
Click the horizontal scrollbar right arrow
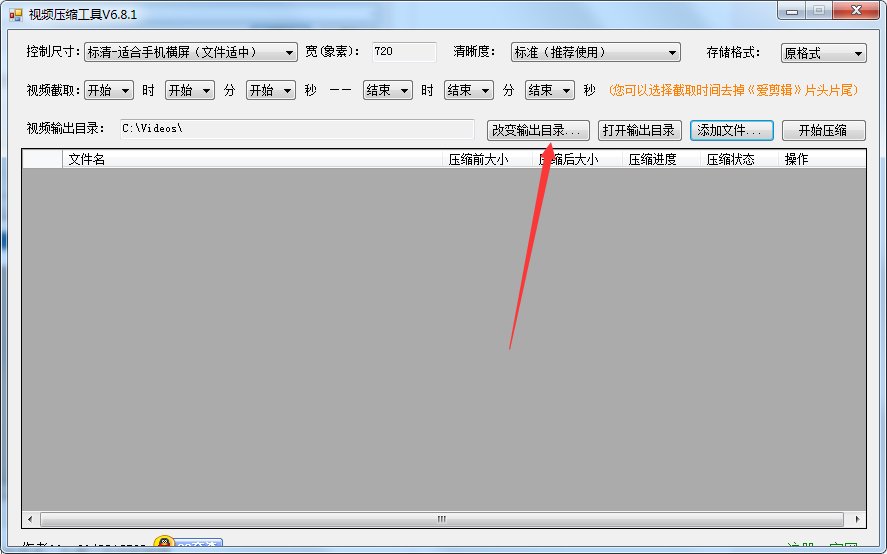click(857, 519)
